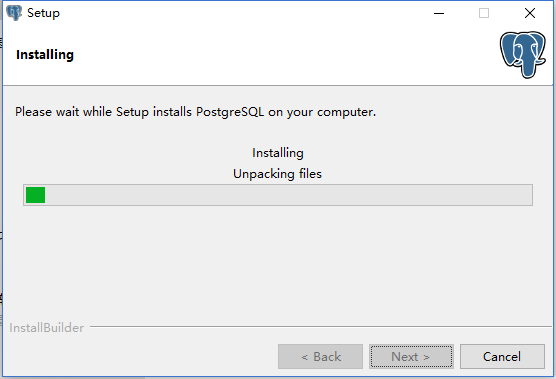
Task: Click the bold Installing page heading
Action: (x=45, y=55)
